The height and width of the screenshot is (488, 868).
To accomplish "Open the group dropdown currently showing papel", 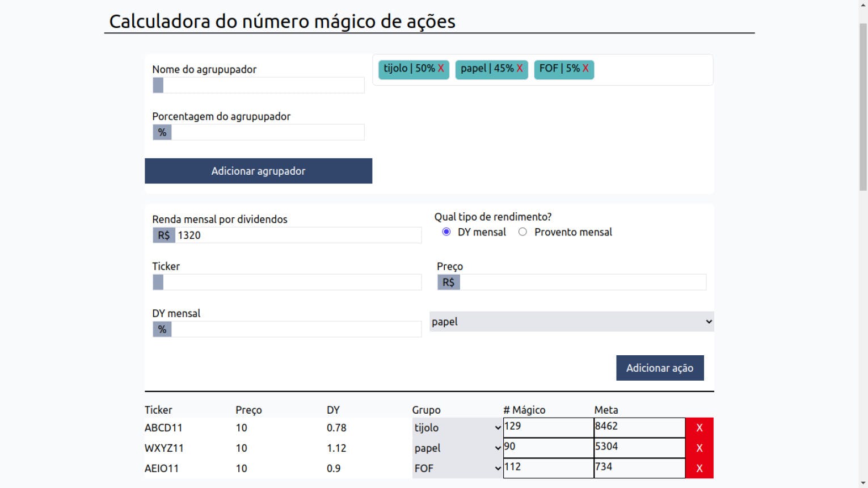I will point(571,321).
